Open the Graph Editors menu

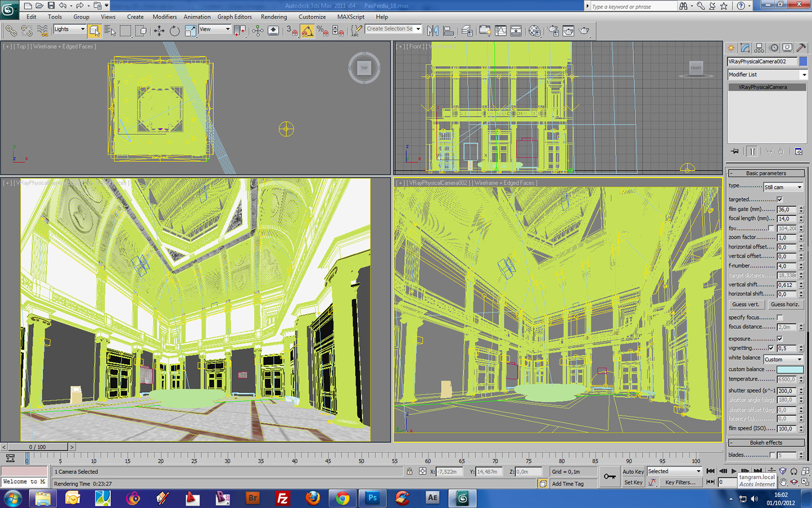[234, 17]
